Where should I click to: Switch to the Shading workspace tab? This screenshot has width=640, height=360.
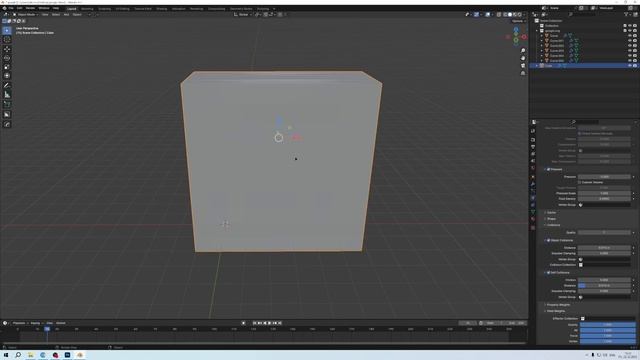[162, 9]
